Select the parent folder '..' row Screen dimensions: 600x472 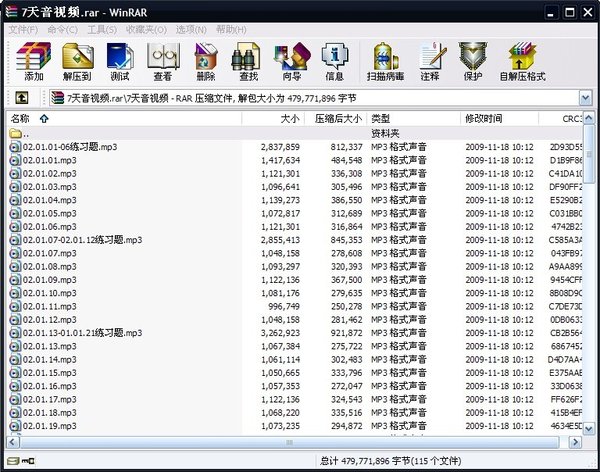click(x=294, y=133)
